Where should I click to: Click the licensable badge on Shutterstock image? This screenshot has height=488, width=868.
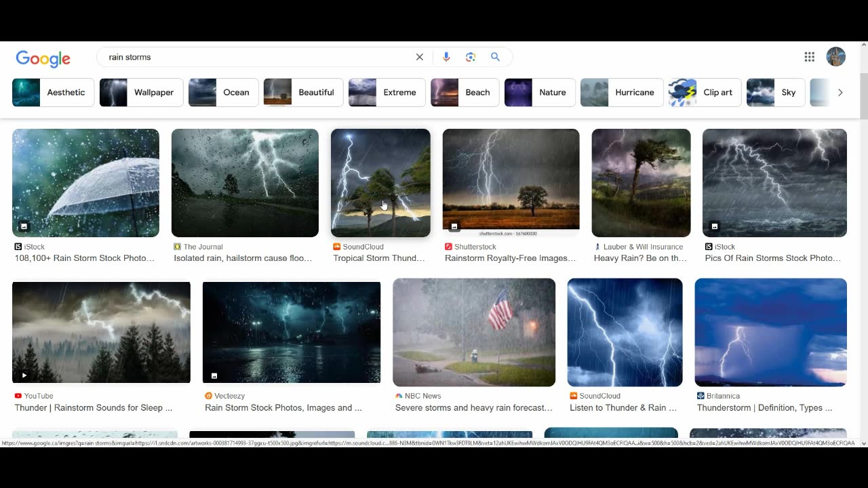pos(454,226)
